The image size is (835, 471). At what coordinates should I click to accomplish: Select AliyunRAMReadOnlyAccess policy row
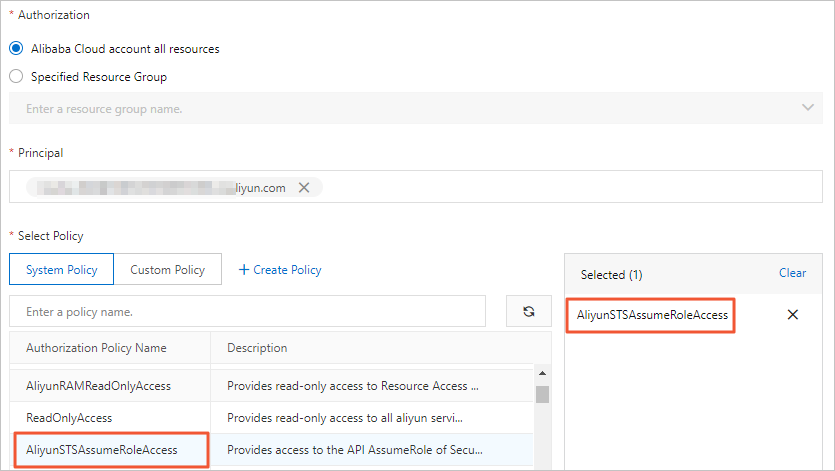(99, 385)
